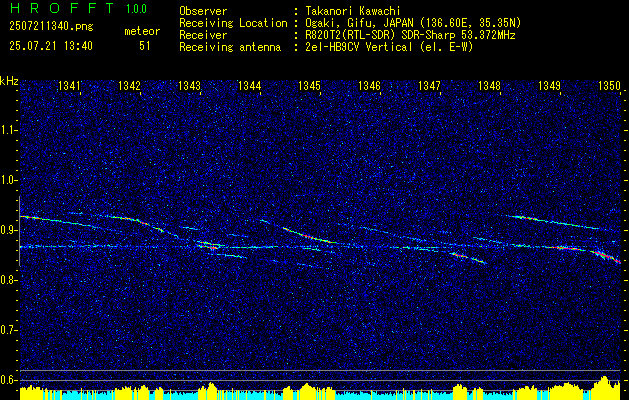This screenshot has width=629, height=400.
Task: Click the 1.0 frequency axis label
Action: tap(8, 181)
